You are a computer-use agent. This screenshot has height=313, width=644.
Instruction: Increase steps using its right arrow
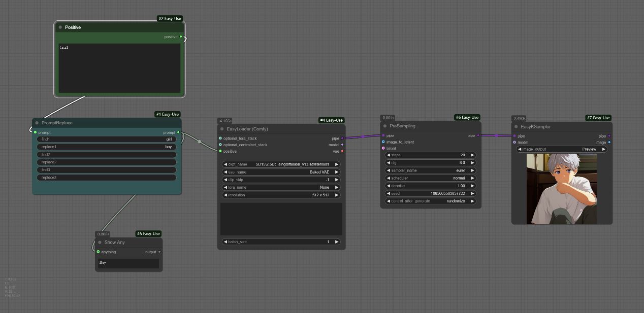[x=472, y=155]
